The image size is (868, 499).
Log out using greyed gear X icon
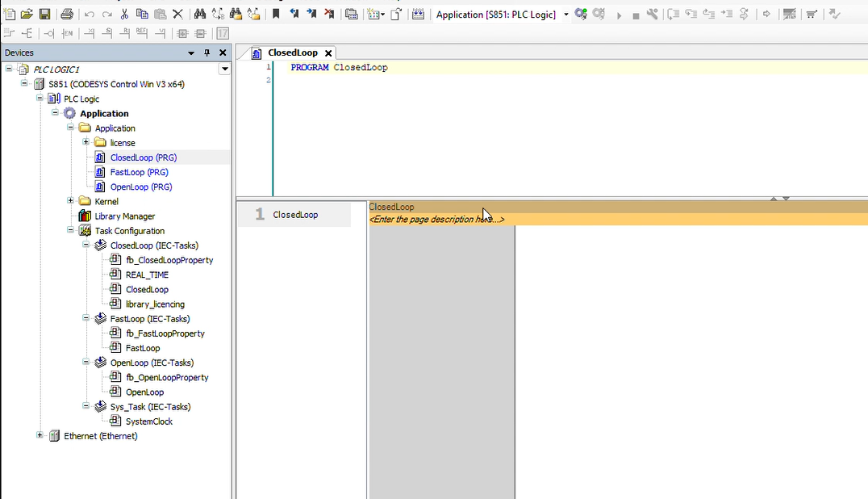[599, 15]
